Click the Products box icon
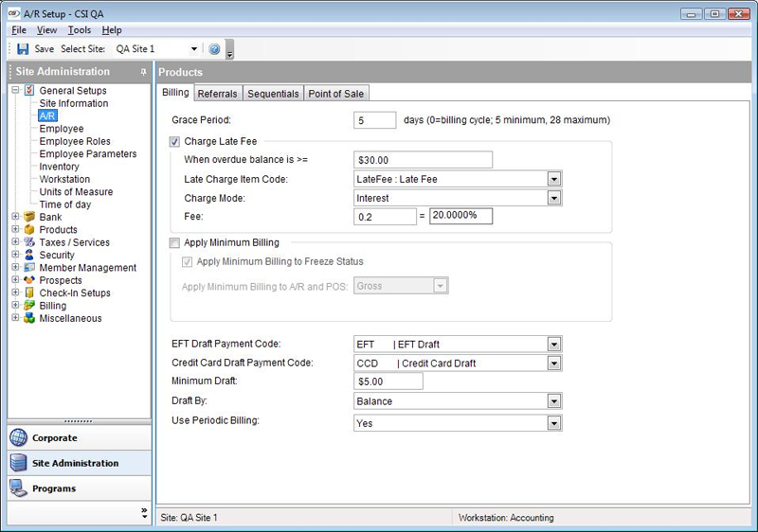758x532 pixels. 29,229
